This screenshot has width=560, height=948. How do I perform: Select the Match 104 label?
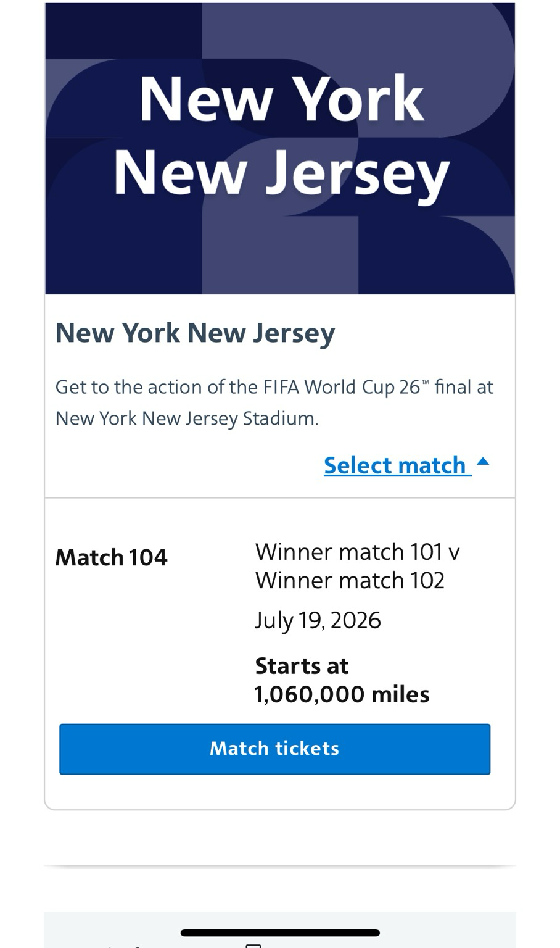112,557
